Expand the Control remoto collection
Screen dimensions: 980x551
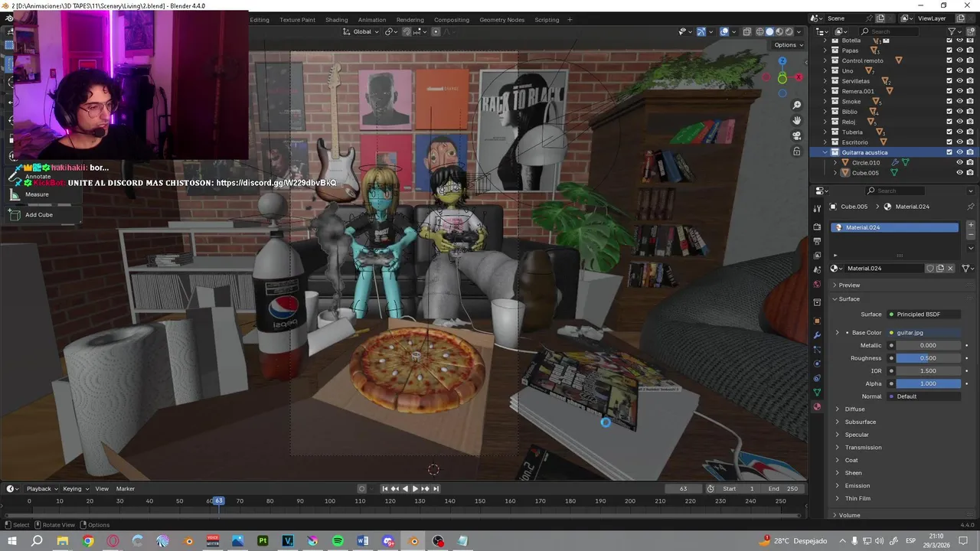coord(825,60)
